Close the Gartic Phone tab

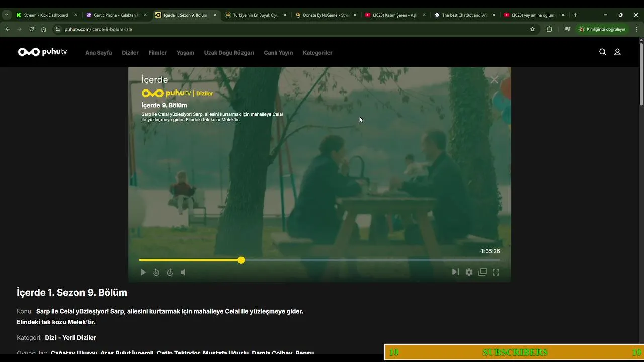(146, 15)
